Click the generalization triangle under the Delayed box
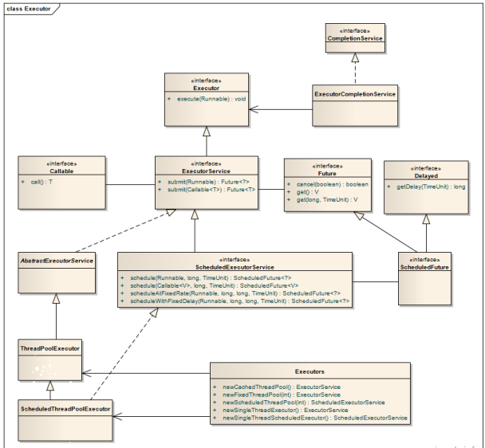 tap(426, 219)
